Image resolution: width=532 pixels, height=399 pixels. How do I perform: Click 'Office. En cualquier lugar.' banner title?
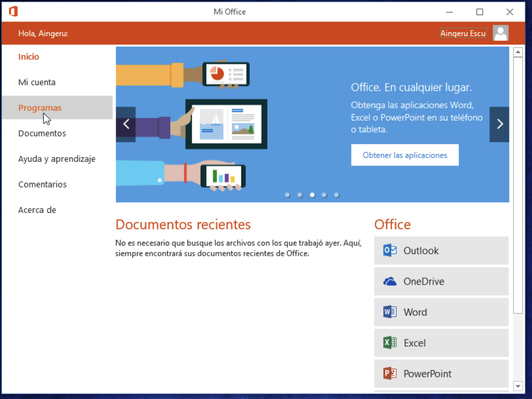pyautogui.click(x=411, y=87)
